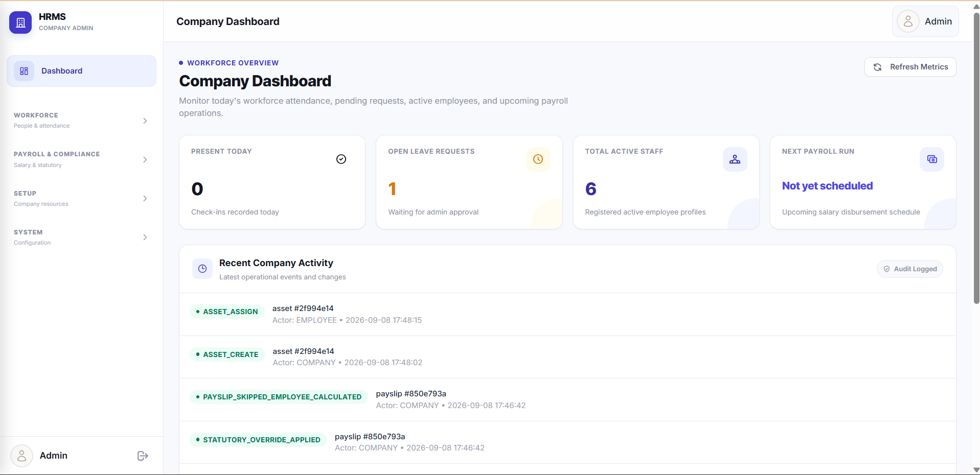This screenshot has height=475, width=980.
Task: Click 'payslip #850e793a' in PAYSLIP_SKIPPED row
Action: [x=411, y=394]
